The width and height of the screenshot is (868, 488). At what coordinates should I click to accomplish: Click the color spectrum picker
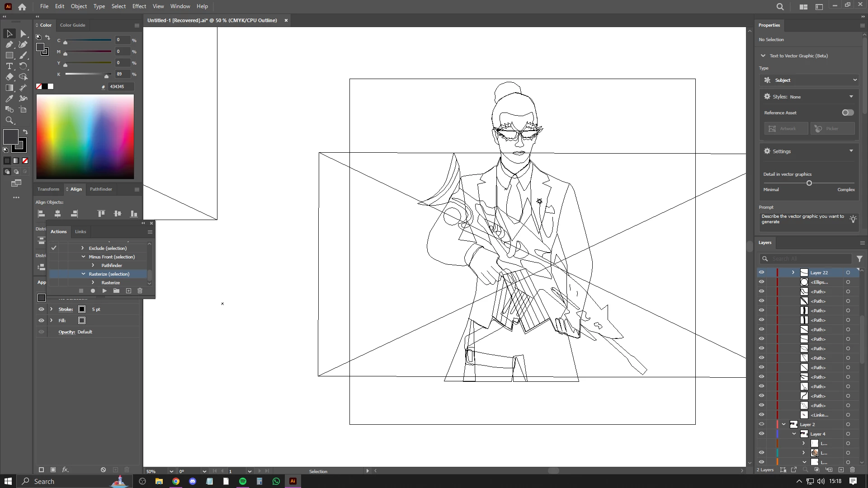click(x=85, y=136)
